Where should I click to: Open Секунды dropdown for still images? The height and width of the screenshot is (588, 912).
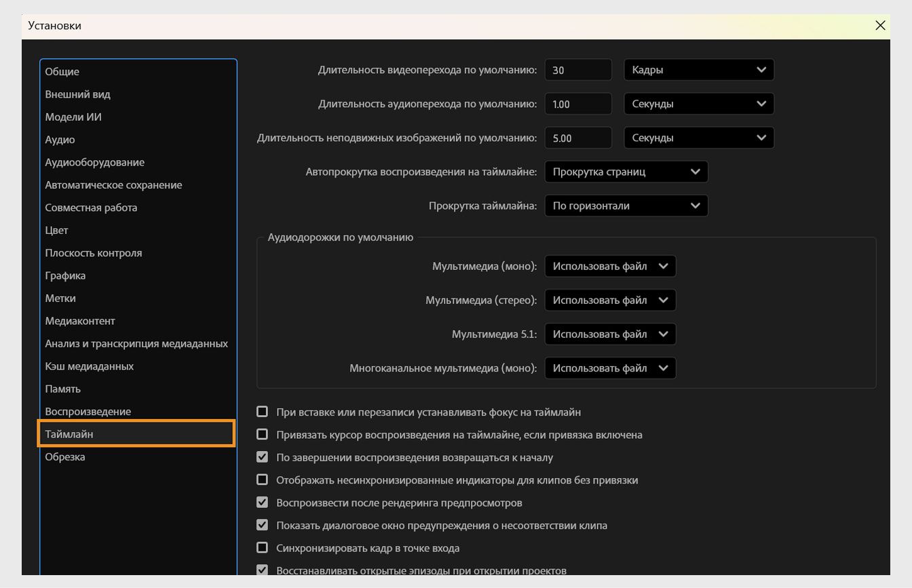(x=698, y=138)
